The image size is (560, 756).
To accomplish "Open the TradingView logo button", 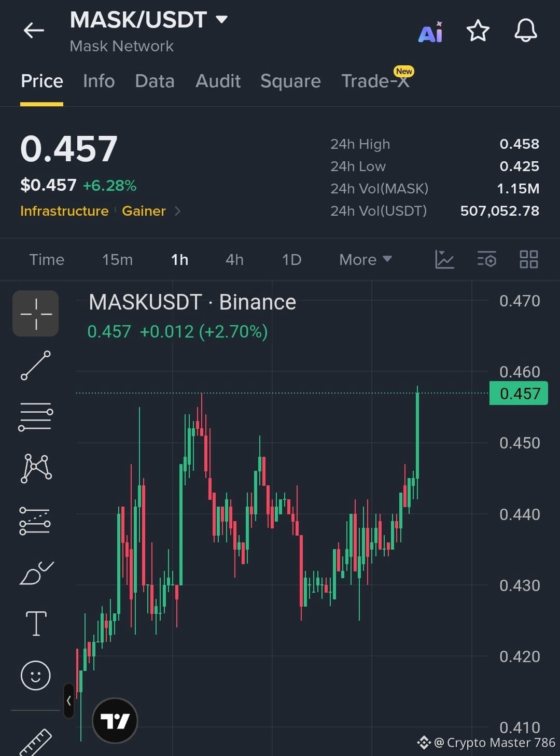I will tap(115, 721).
